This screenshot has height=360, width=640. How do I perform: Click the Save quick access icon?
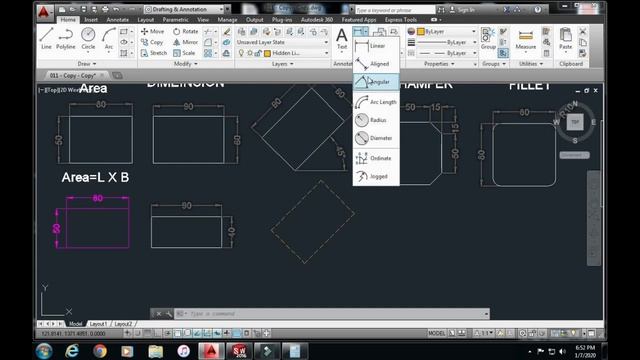(x=83, y=9)
